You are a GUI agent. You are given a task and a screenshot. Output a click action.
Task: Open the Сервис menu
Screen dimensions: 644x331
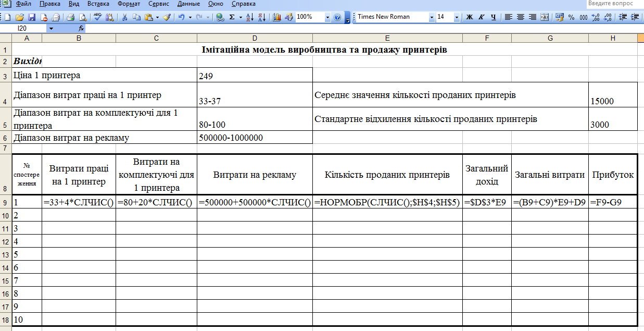click(158, 4)
